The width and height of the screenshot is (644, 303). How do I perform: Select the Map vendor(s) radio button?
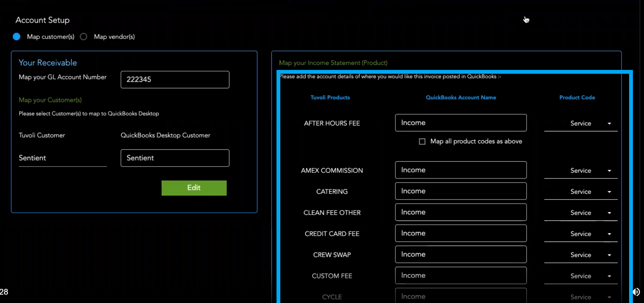point(83,37)
